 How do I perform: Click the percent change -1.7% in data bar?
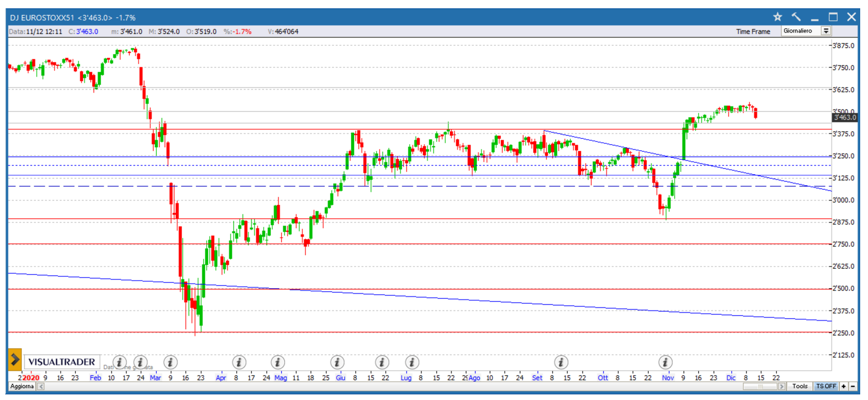click(237, 32)
